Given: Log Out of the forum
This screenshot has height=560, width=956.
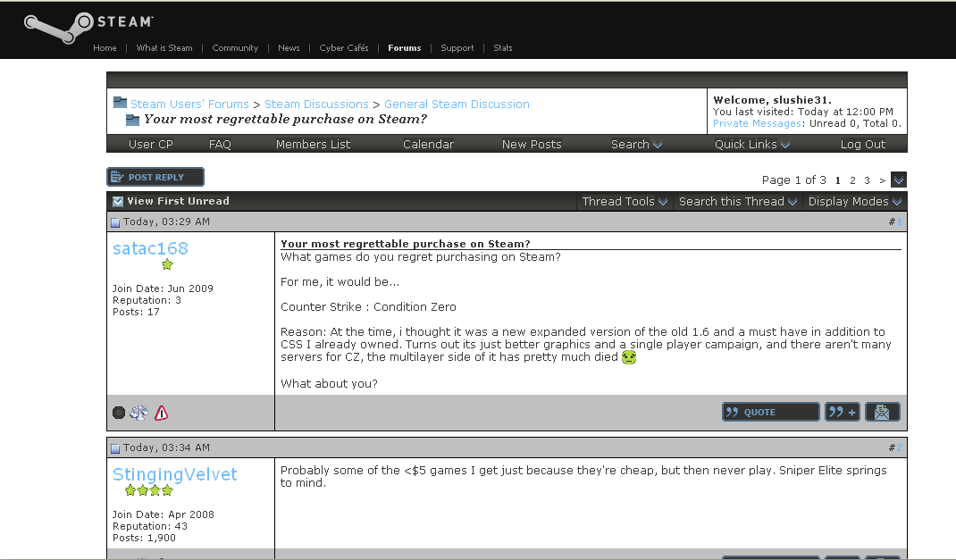Looking at the screenshot, I should point(863,145).
